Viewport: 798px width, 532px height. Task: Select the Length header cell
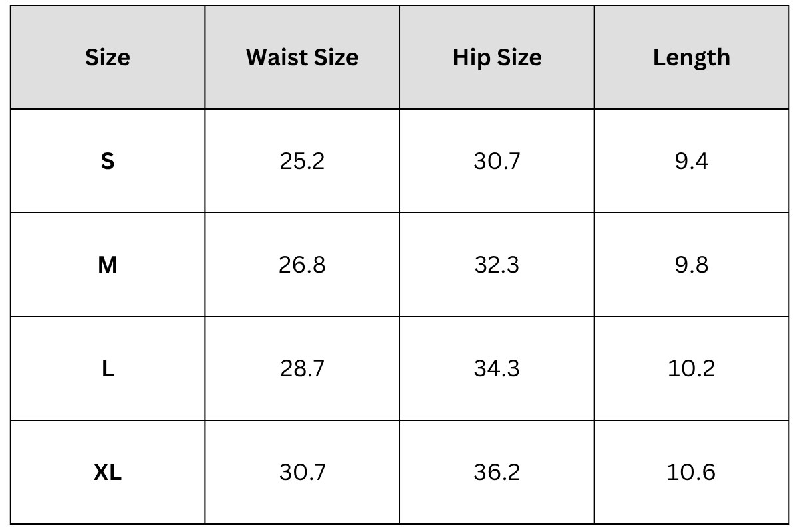tap(691, 57)
